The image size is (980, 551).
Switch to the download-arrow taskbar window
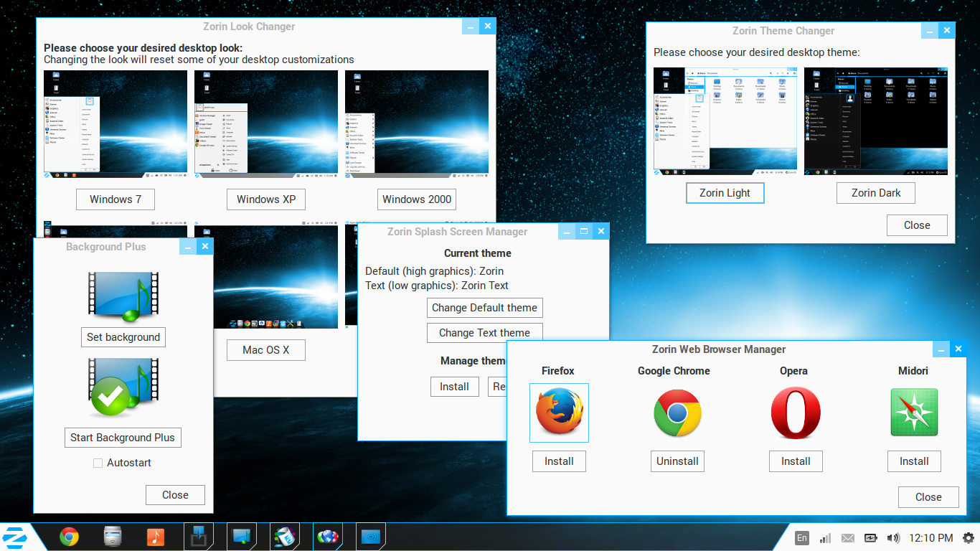(199, 537)
